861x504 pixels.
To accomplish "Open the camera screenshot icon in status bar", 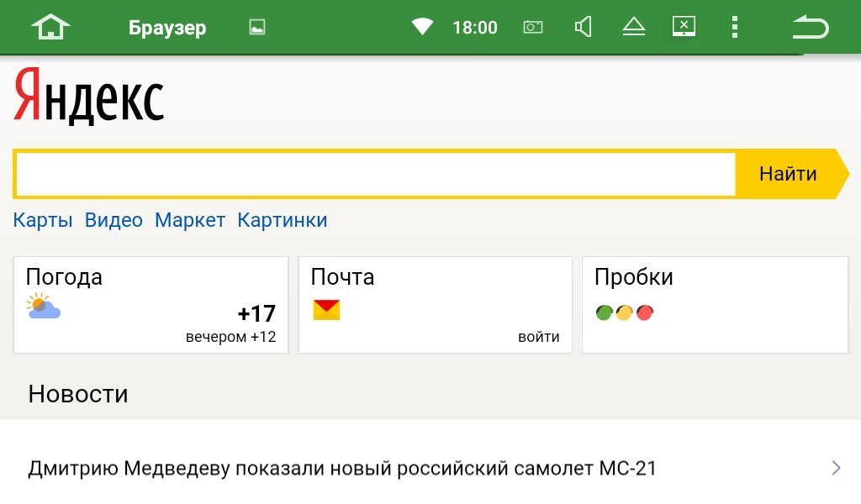I will (x=532, y=26).
